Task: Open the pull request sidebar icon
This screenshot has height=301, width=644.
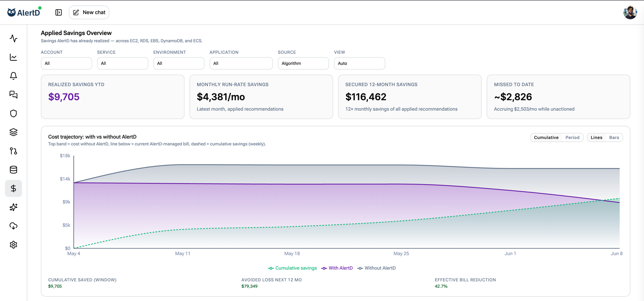Action: click(x=14, y=151)
